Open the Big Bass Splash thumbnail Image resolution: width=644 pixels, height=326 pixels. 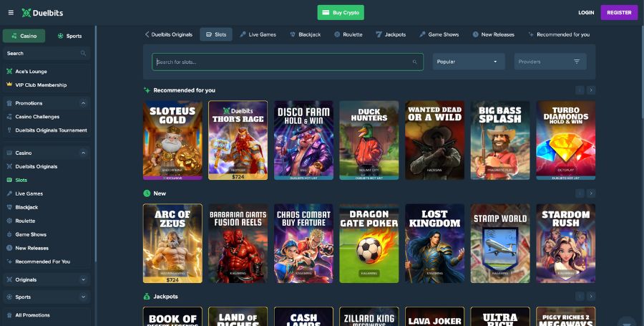(x=500, y=140)
